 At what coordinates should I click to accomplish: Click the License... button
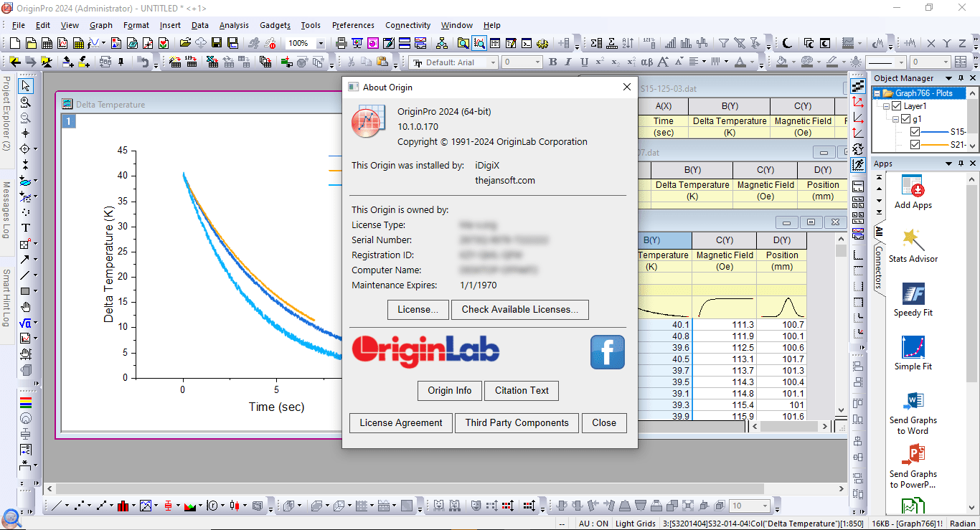pyautogui.click(x=418, y=309)
